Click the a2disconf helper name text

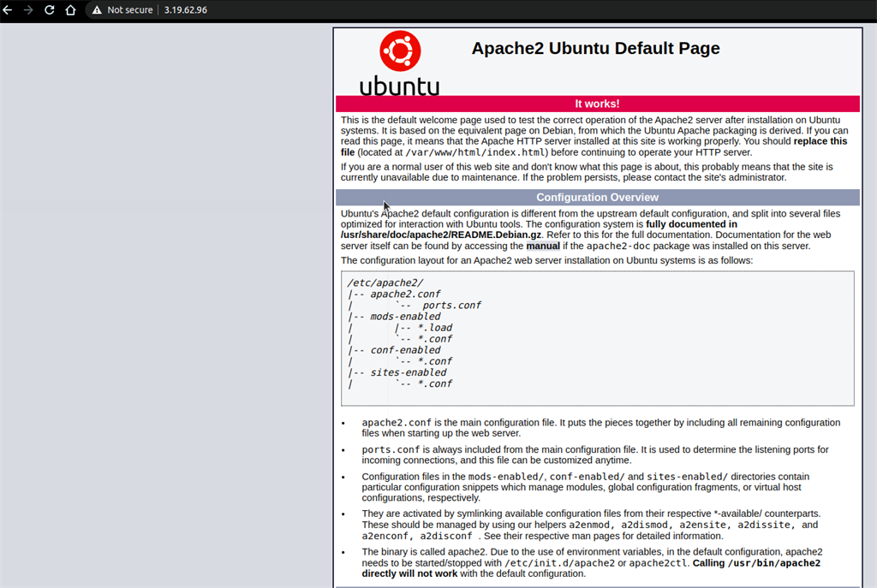click(445, 536)
